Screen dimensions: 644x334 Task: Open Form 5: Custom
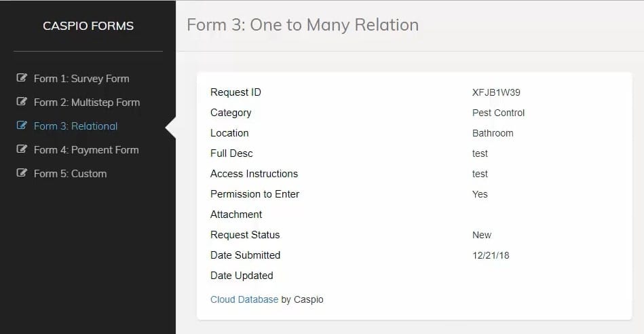tap(71, 174)
